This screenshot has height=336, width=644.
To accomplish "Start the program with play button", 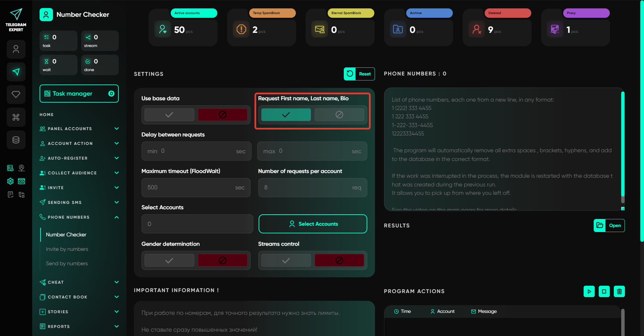I will (x=589, y=291).
